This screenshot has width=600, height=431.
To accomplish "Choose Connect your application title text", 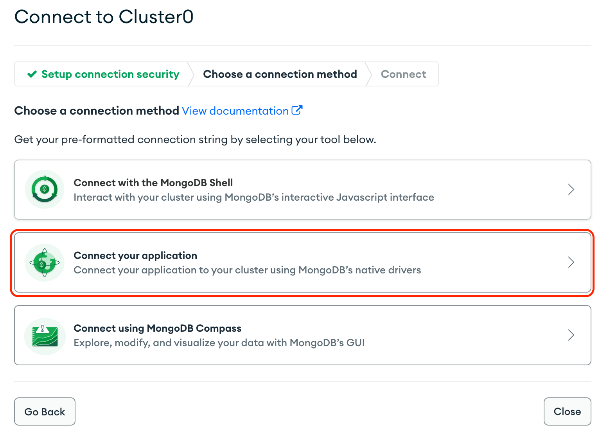I will pos(135,255).
